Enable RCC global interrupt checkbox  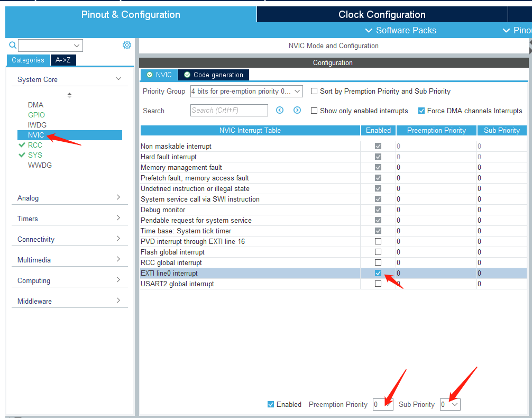point(378,262)
